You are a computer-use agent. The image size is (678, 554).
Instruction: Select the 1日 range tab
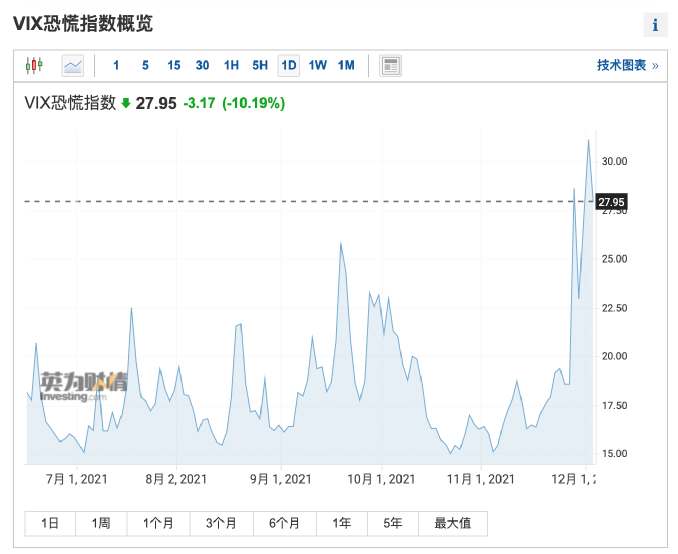(50, 523)
